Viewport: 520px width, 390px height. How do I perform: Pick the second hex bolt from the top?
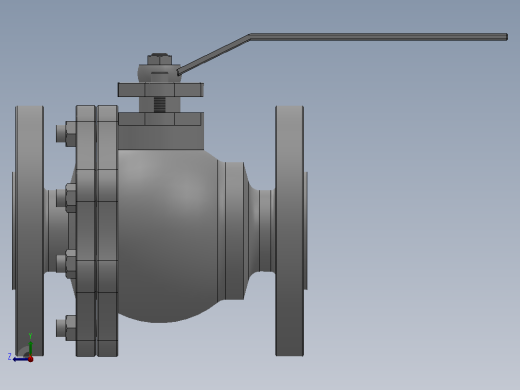pos(66,198)
